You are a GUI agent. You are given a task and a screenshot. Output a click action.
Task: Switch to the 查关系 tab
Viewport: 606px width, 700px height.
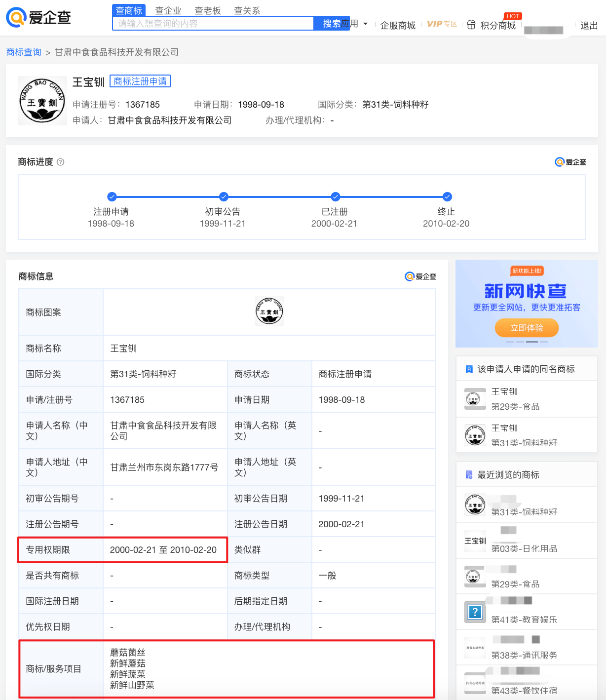pyautogui.click(x=247, y=10)
